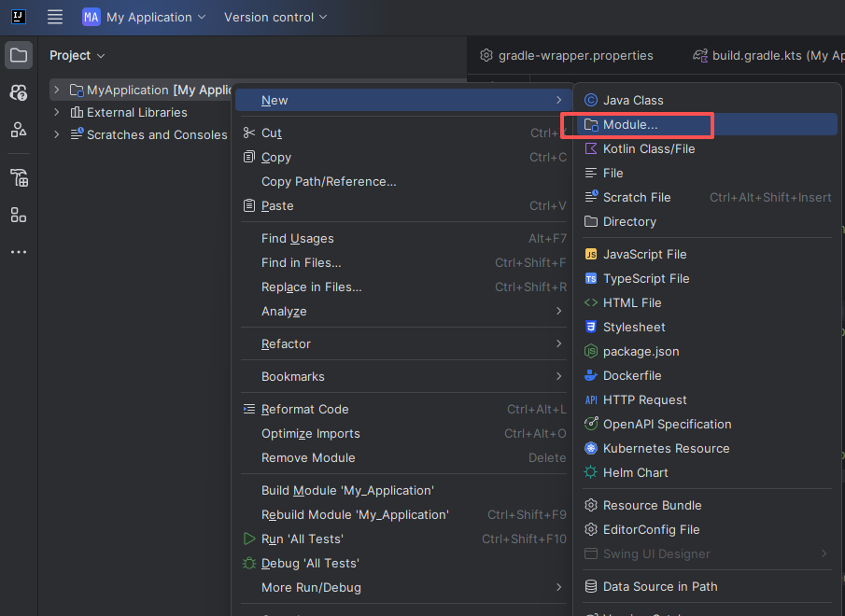Open the Services tool window icon
This screenshot has height=616, width=845.
(x=19, y=215)
